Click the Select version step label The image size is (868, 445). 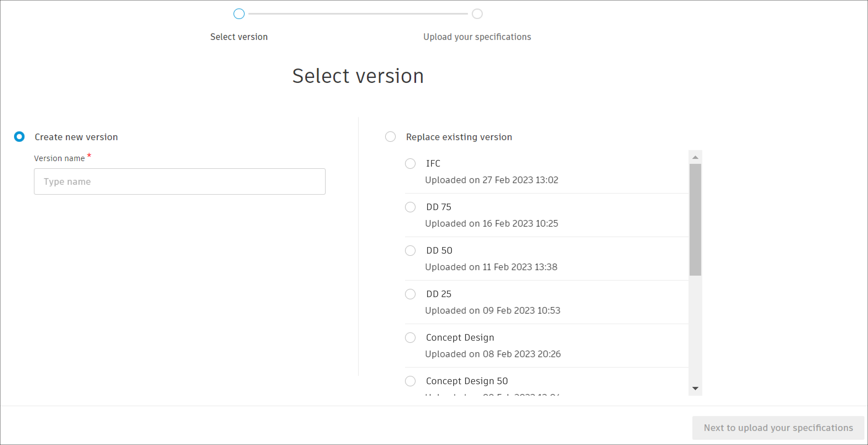[x=239, y=37]
